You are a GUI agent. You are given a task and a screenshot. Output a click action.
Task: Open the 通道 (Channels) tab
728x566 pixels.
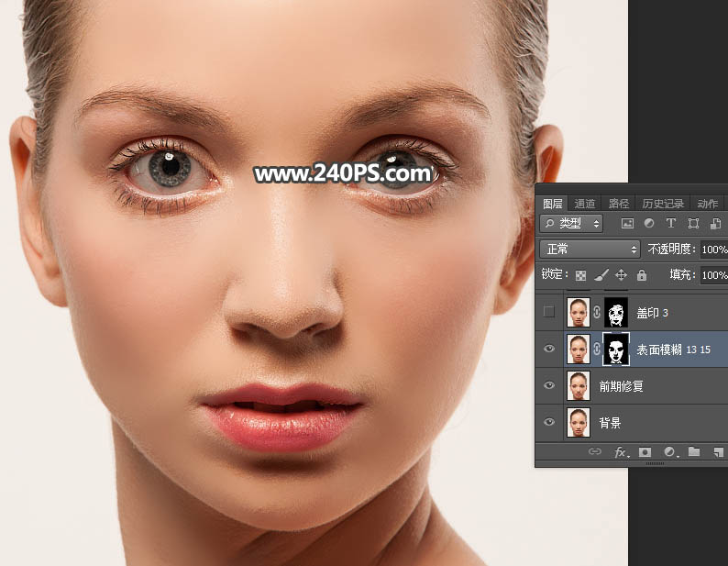click(584, 204)
